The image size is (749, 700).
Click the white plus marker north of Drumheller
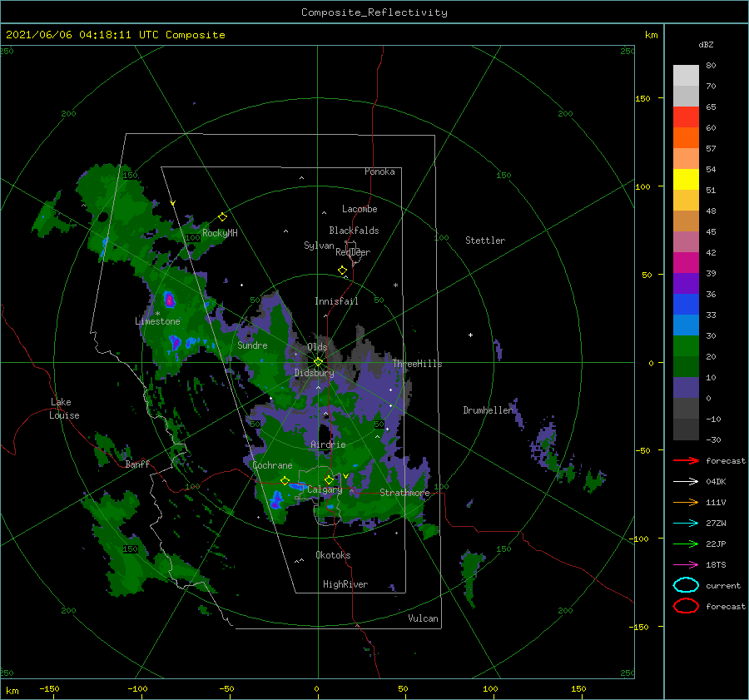pyautogui.click(x=470, y=335)
